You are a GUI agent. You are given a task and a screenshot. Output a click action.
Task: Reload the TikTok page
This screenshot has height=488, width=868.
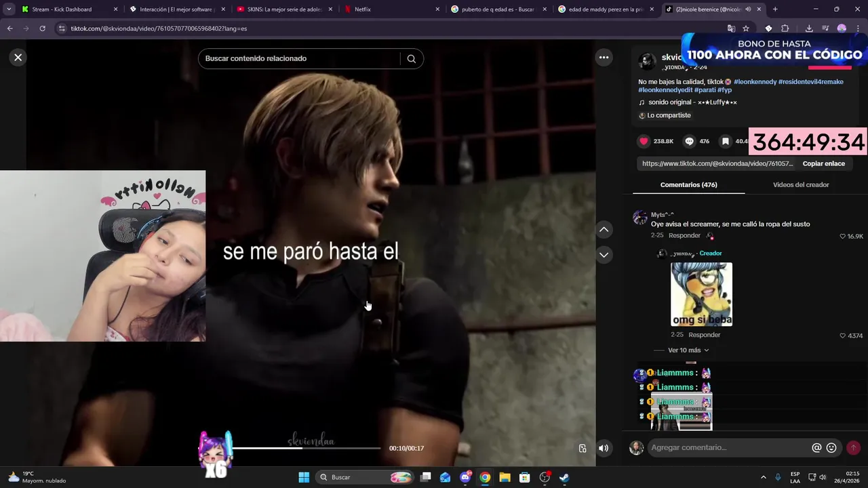click(x=42, y=28)
